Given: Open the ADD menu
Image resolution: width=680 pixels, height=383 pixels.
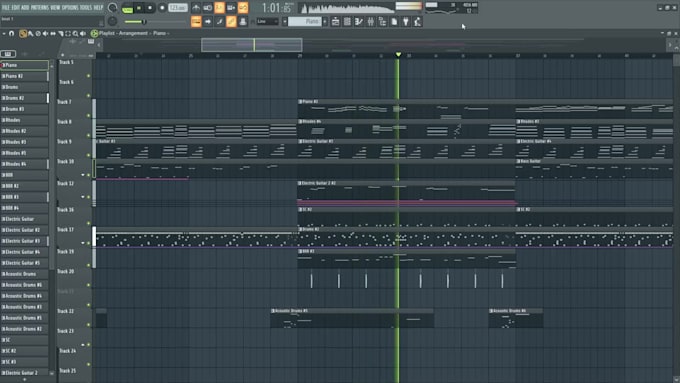Looking at the screenshot, I should 25,7.
